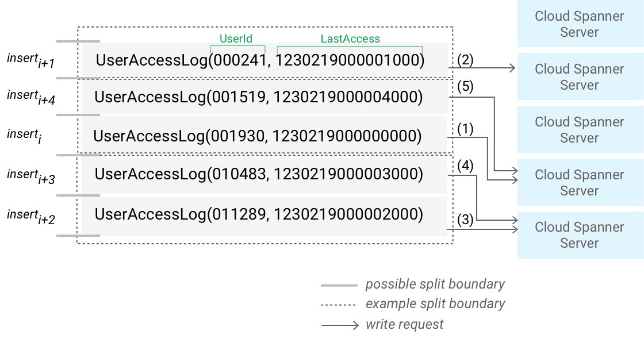Select the UserAccessLog row for UserId 001519
Screen dimensions: 644x338
(x=259, y=97)
